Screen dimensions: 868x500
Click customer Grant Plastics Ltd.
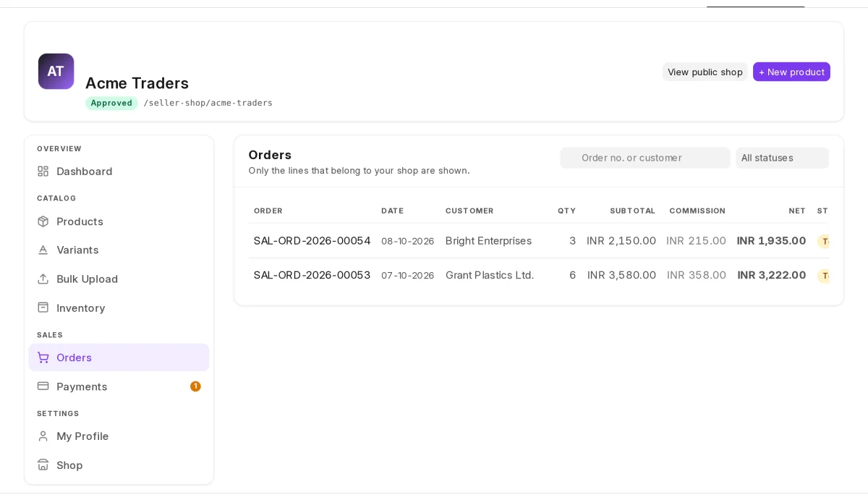click(x=490, y=275)
